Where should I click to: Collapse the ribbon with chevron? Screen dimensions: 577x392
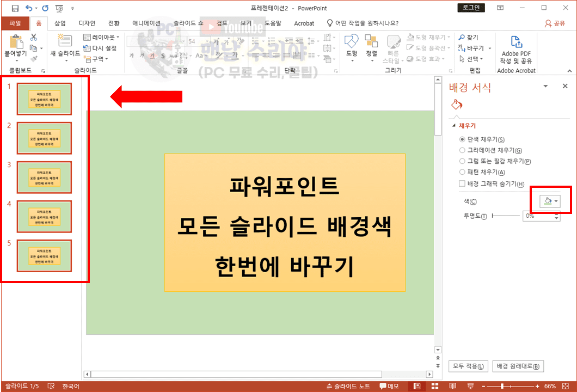click(x=569, y=71)
